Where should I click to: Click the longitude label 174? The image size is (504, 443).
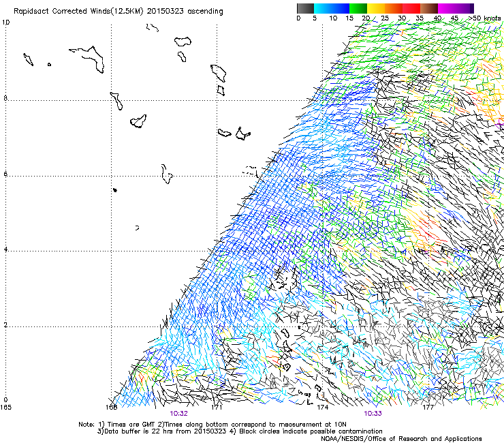pyautogui.click(x=322, y=408)
